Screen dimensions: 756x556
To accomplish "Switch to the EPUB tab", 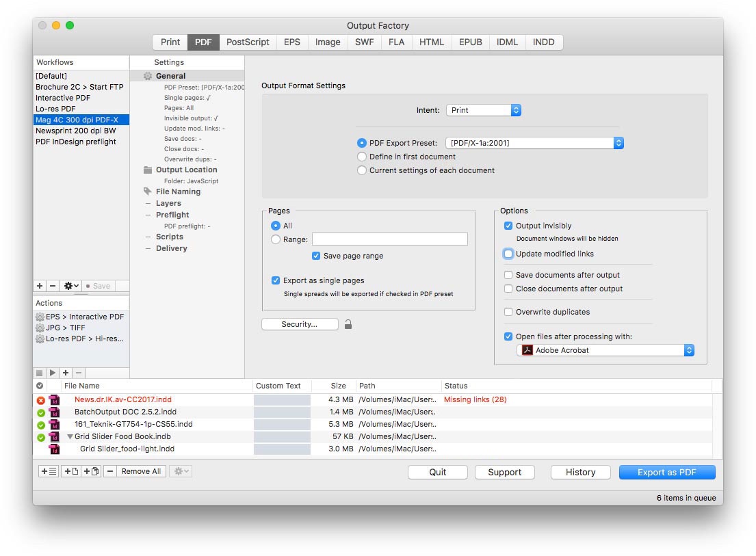I will (x=470, y=42).
